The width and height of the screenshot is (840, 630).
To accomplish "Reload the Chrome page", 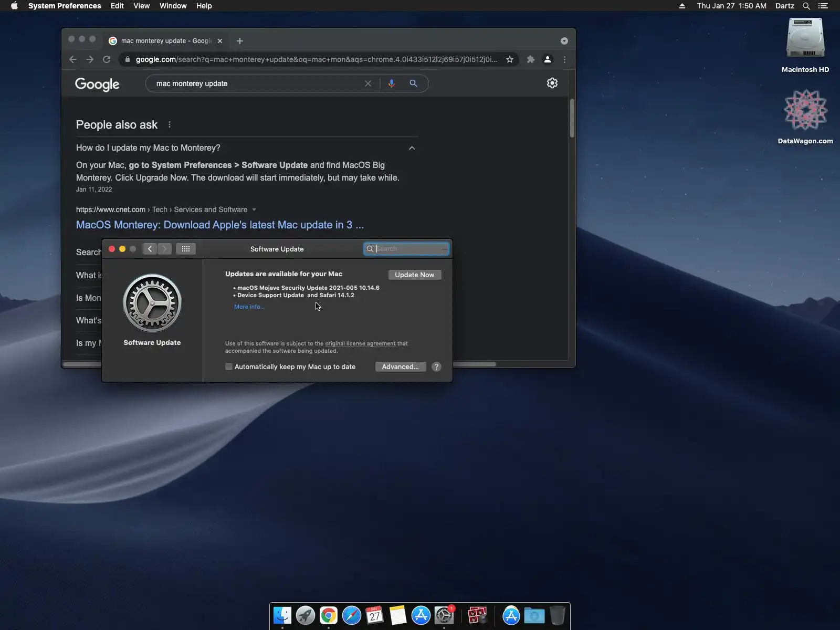I will tap(107, 59).
